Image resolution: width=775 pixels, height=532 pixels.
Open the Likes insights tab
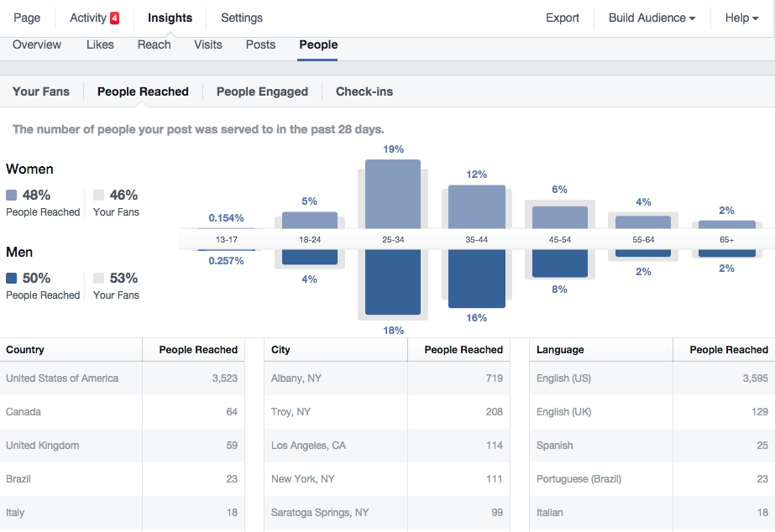(x=100, y=44)
